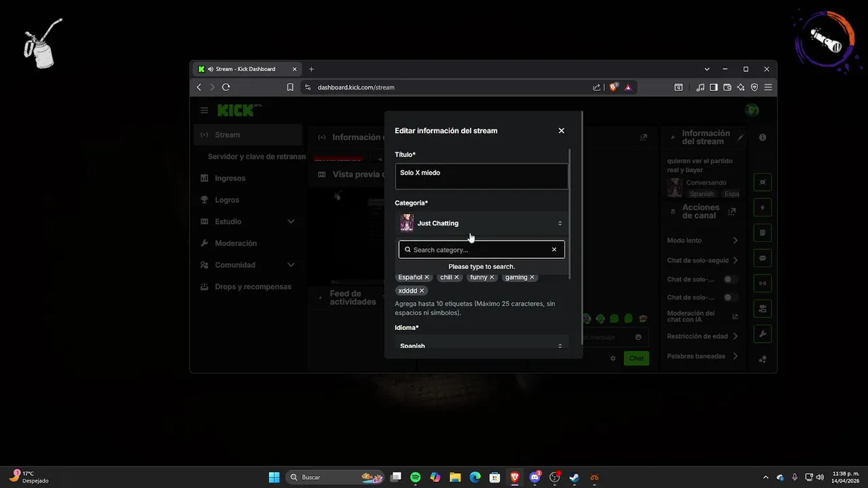Click the wrench icon in right rail

coord(762,334)
